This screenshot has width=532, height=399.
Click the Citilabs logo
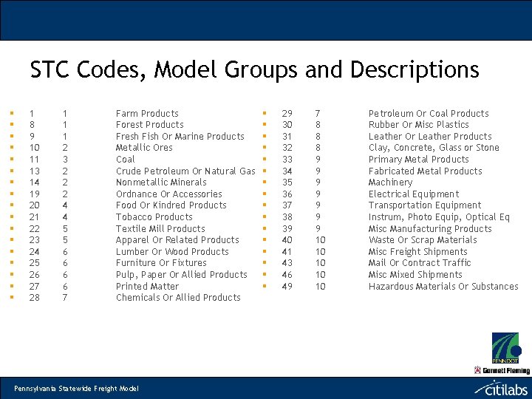click(501, 388)
